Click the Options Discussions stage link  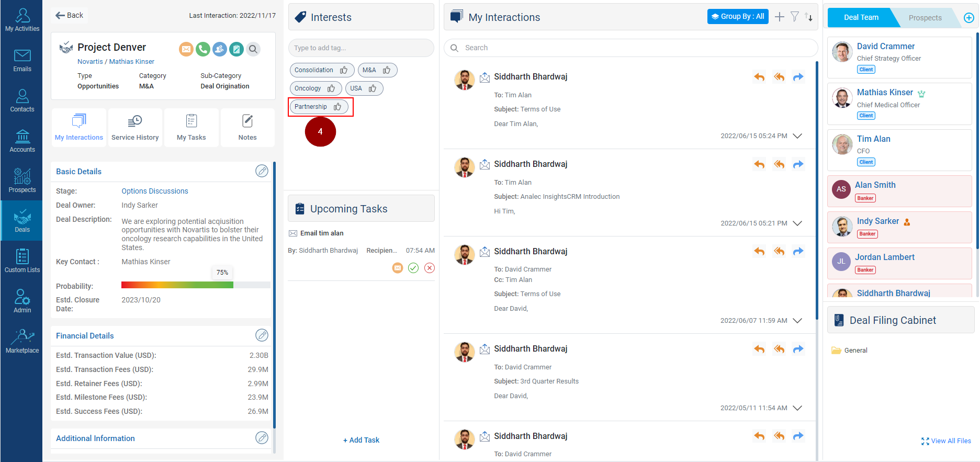point(155,191)
